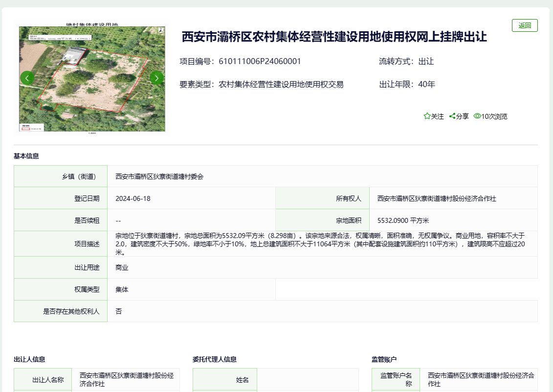This screenshot has width=553, height=392.
Task: Show the previous photo with the left arrow
Action: (x=26, y=78)
